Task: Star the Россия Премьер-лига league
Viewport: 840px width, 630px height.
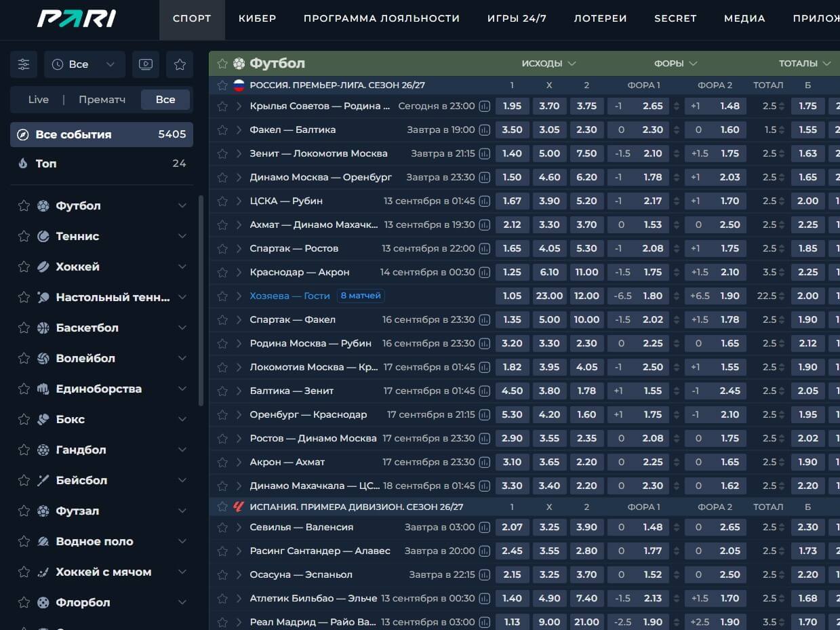Action: tap(222, 85)
